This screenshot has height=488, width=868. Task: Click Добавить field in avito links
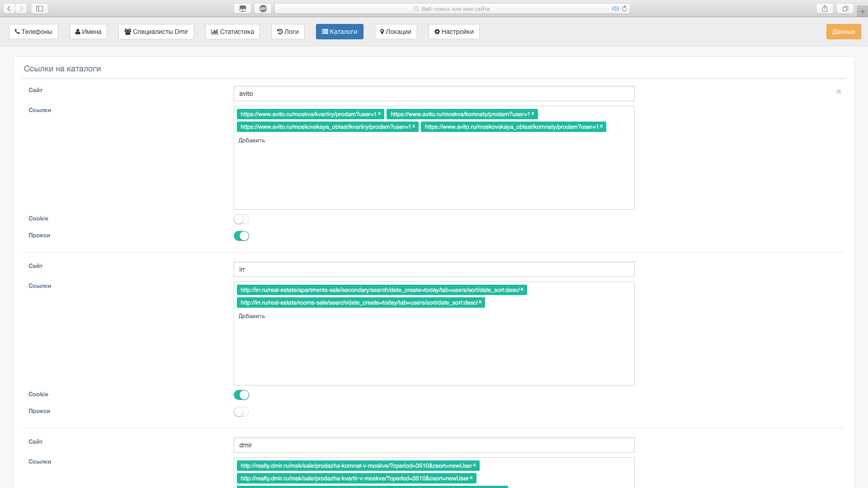point(252,141)
